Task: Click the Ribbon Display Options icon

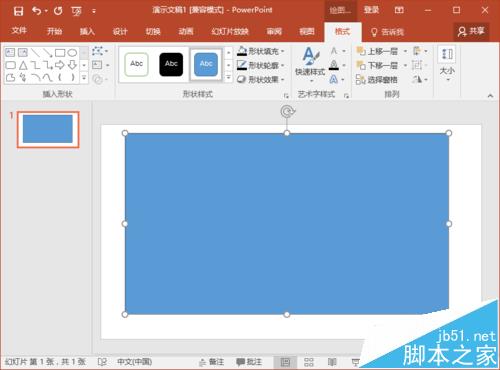Action: [x=399, y=10]
